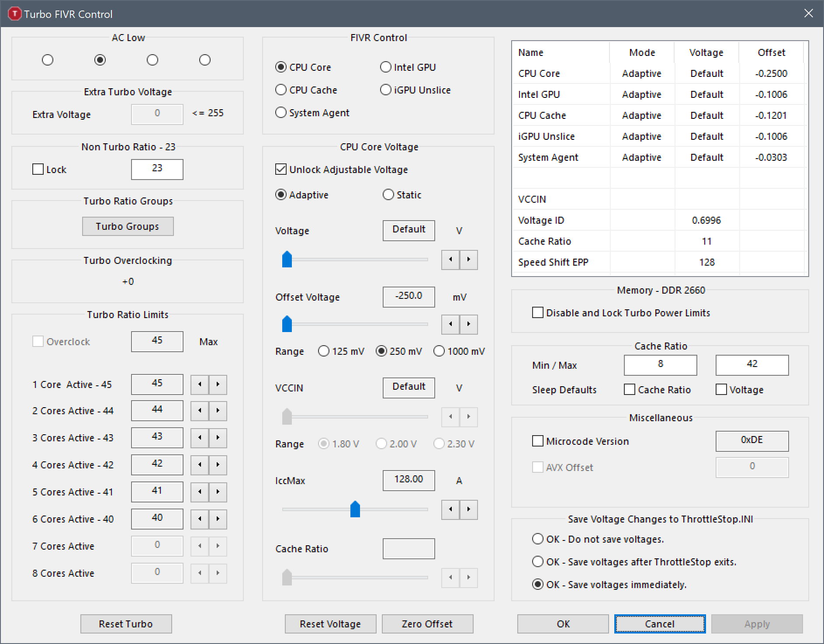
Task: Click the Cache Ratio Min field showing 8
Action: click(661, 365)
